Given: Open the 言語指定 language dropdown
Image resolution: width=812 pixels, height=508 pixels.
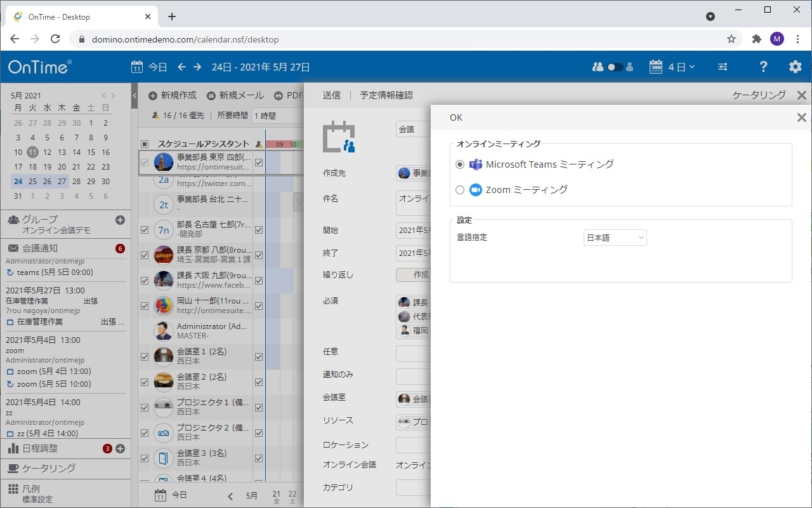Looking at the screenshot, I should click(615, 237).
